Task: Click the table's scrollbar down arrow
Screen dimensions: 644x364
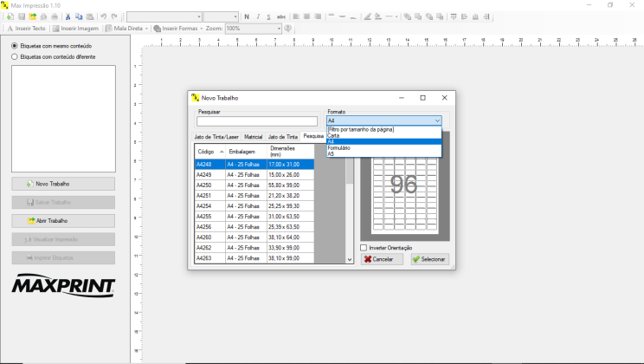Action: point(350,259)
